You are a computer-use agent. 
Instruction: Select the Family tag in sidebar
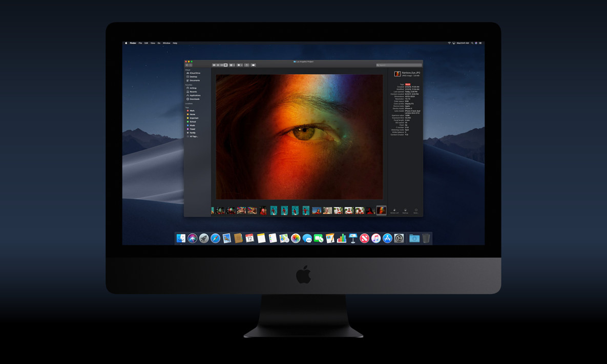[x=191, y=133]
